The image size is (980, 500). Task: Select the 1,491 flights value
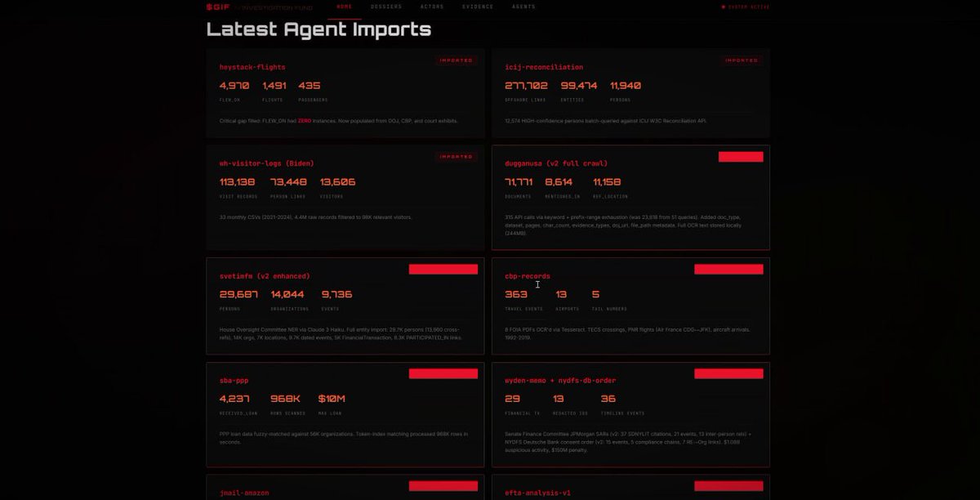click(274, 86)
